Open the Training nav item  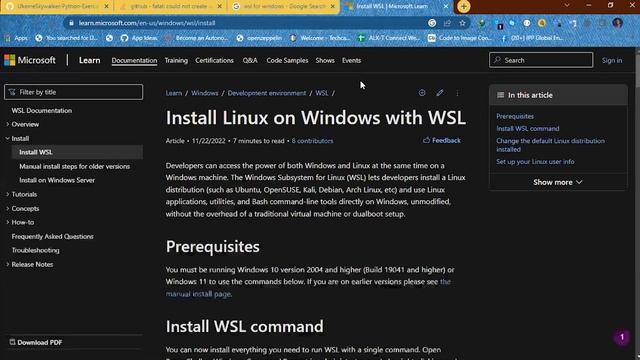176,60
